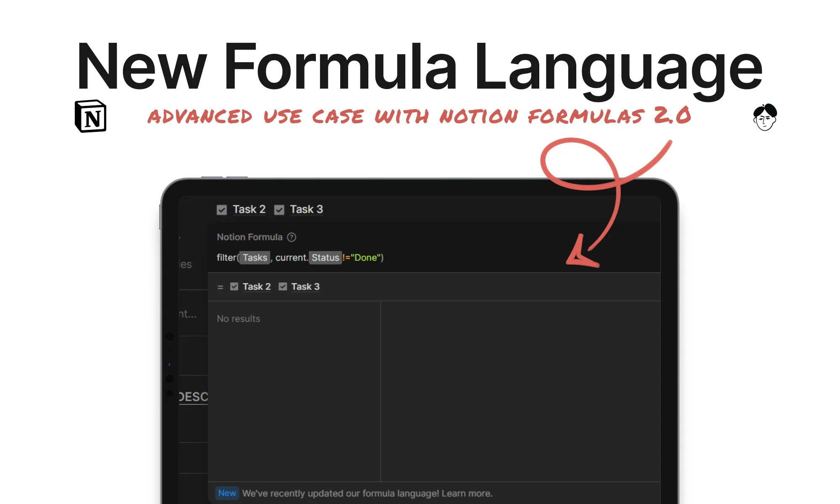Click the equals sign before results
Viewport: 840px width, 504px height.
[220, 287]
